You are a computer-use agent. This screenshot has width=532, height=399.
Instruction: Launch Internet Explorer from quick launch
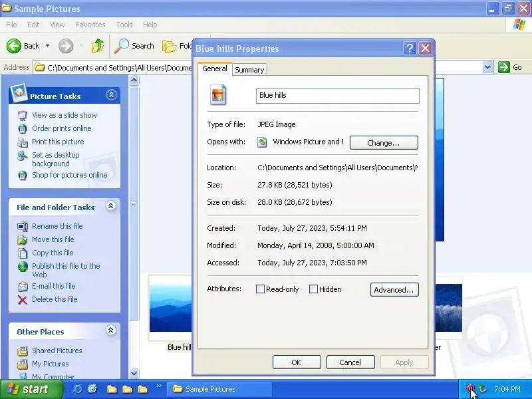click(x=77, y=389)
